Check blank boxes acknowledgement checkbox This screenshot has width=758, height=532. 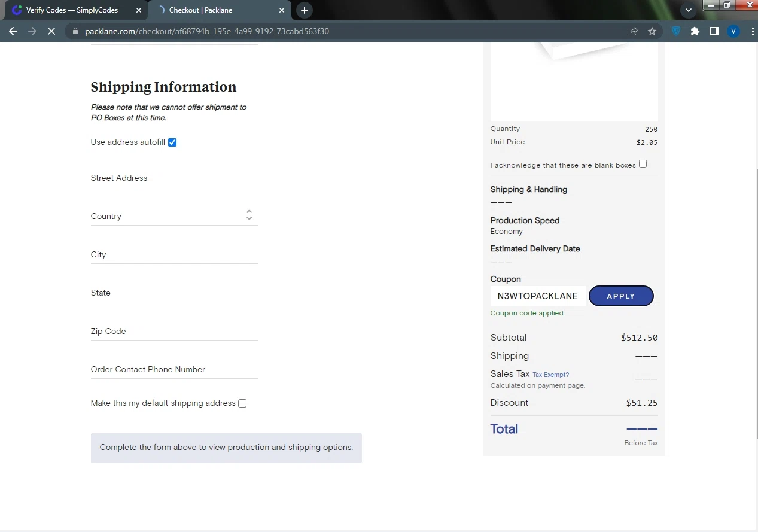[x=643, y=164]
